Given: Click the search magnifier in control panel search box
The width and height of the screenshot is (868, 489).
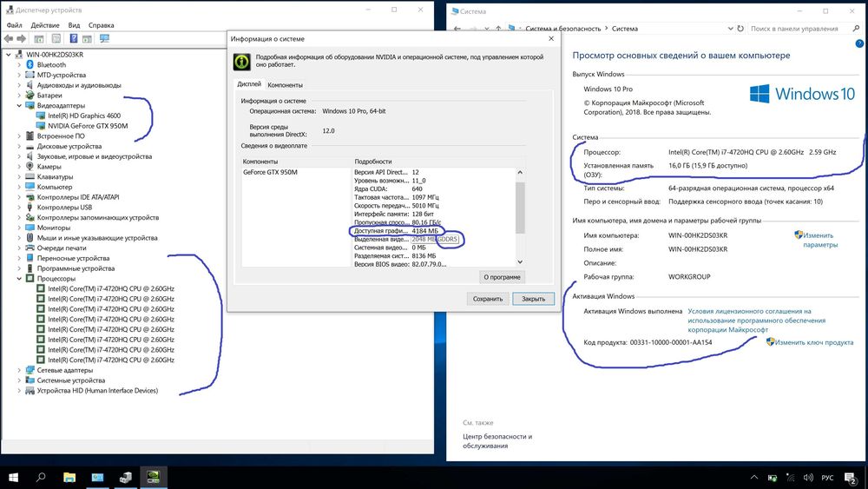Looking at the screenshot, I should [856, 29].
